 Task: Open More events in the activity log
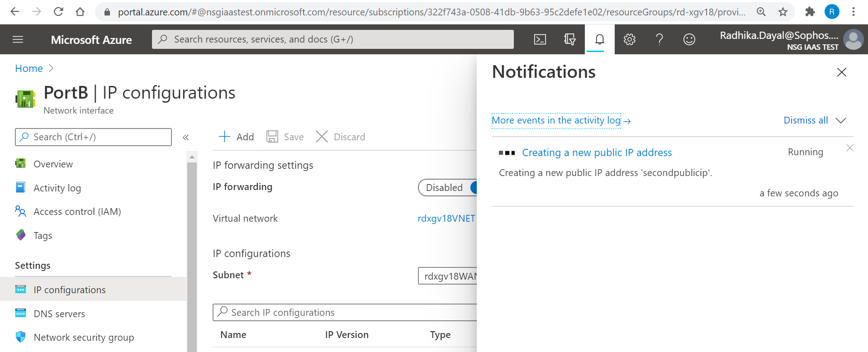click(556, 121)
